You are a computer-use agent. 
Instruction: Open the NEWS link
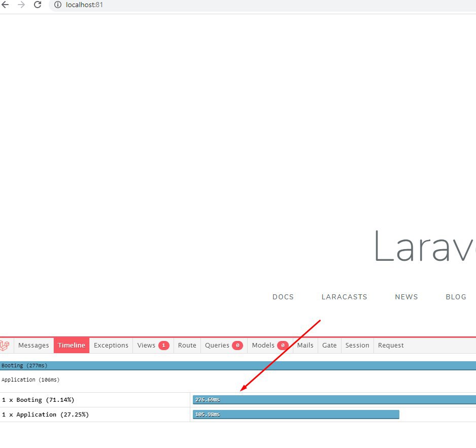pos(406,297)
